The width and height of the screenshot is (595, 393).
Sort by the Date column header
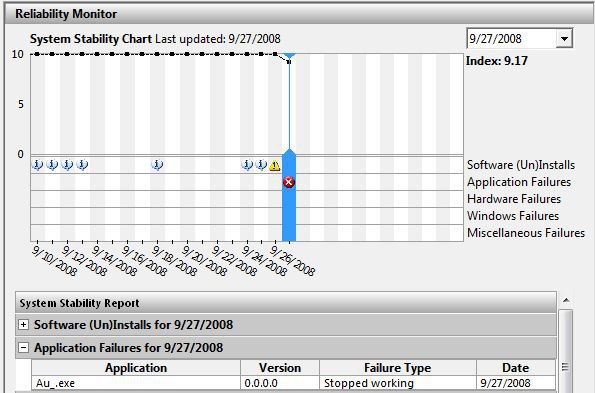point(516,368)
